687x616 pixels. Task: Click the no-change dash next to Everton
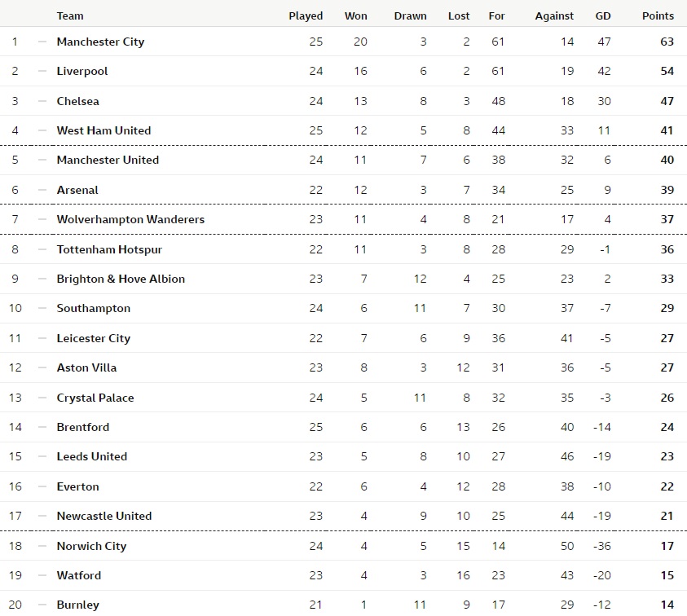[x=42, y=486]
